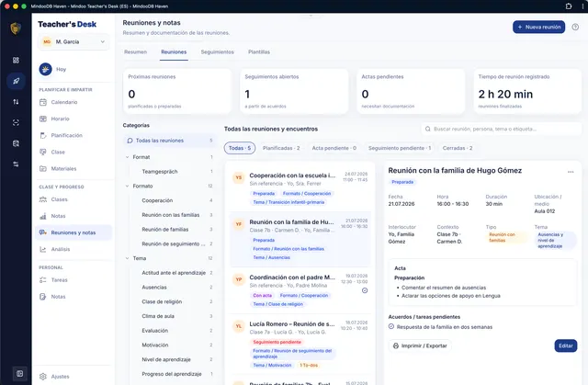Click the shield logo in the dark rail
Screen dimensions: 588x385
click(x=16, y=28)
